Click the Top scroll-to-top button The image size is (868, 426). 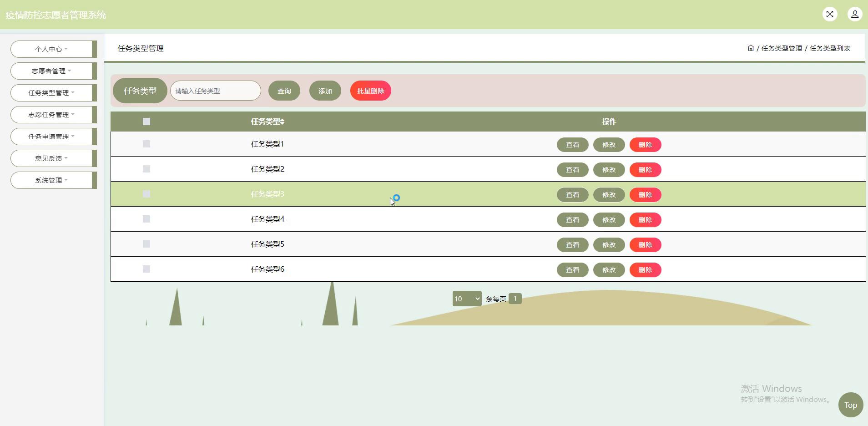point(851,405)
